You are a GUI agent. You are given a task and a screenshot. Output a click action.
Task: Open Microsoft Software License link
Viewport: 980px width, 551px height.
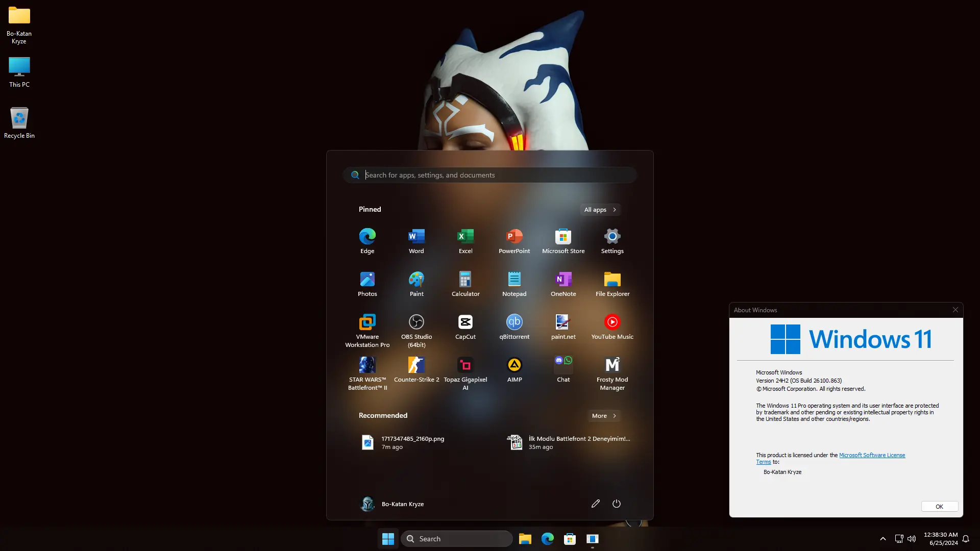point(872,455)
